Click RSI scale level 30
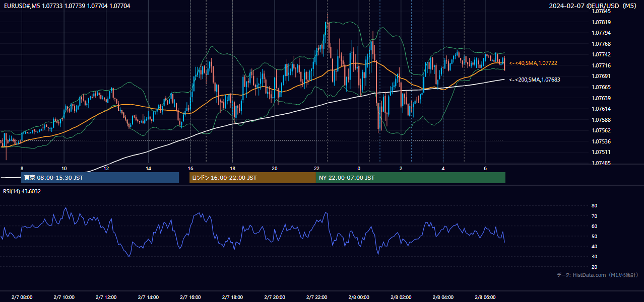Image resolution: width=644 pixels, height=302 pixels. pos(594,257)
